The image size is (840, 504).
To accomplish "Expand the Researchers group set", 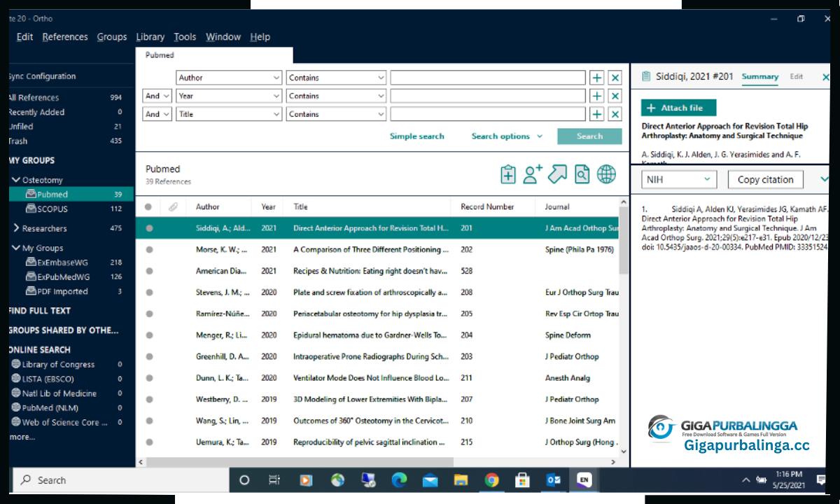I will pos(16,228).
